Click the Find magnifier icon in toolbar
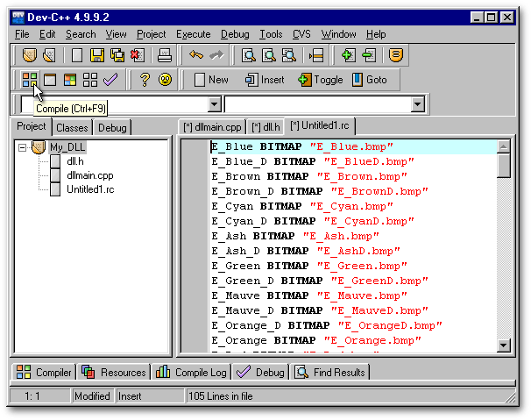This screenshot has height=420, width=531. click(x=249, y=55)
